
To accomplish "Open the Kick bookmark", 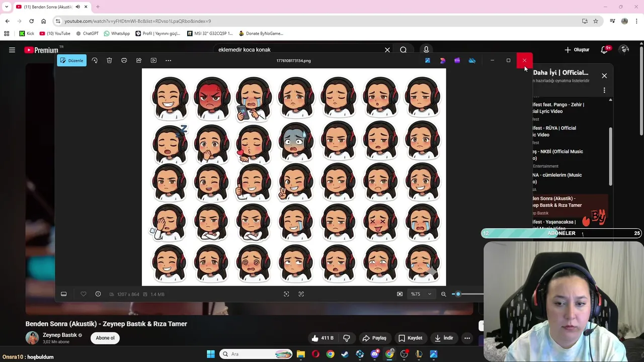I will (x=27, y=34).
